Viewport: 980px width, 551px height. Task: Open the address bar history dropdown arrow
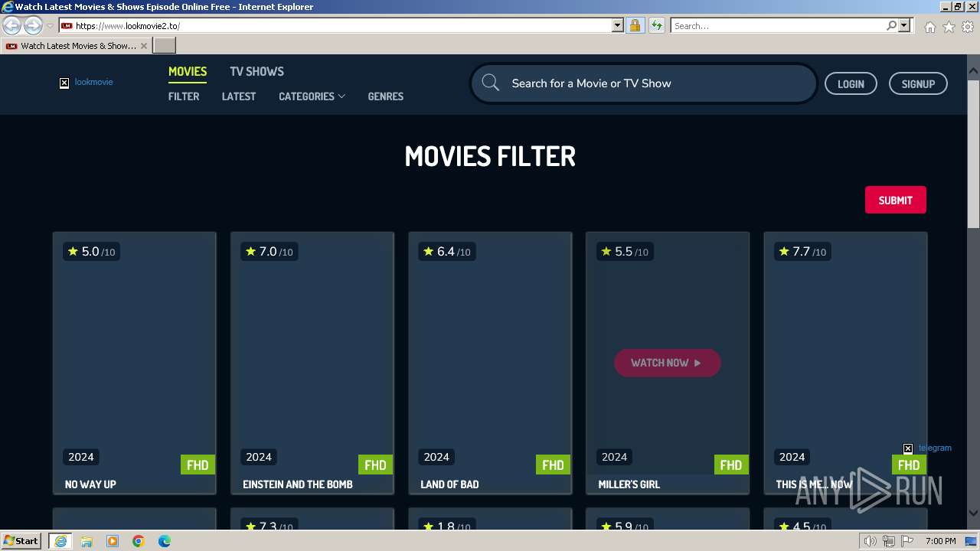618,26
